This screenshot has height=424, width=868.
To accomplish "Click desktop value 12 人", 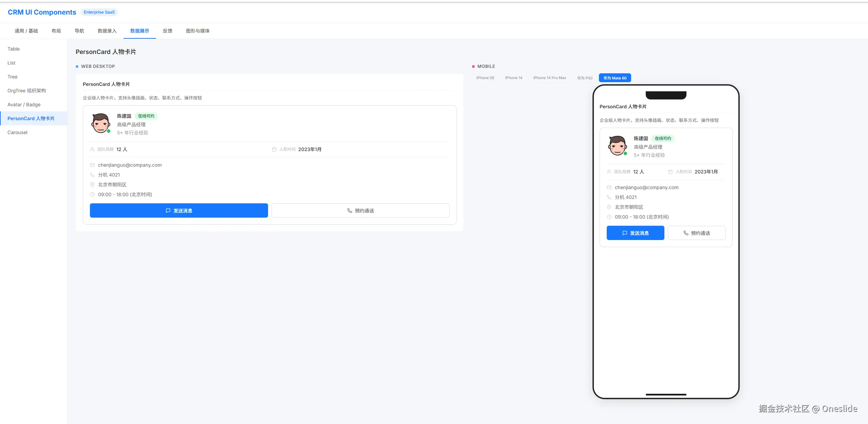I will tap(122, 149).
